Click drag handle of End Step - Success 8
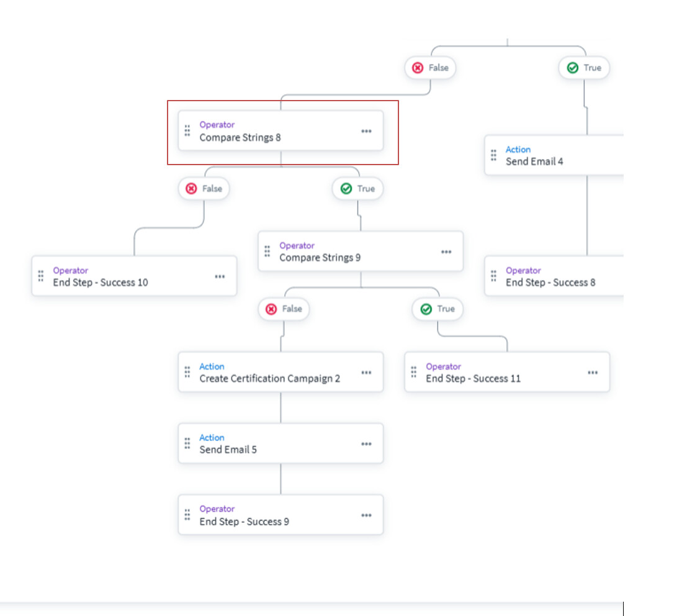 [494, 276]
